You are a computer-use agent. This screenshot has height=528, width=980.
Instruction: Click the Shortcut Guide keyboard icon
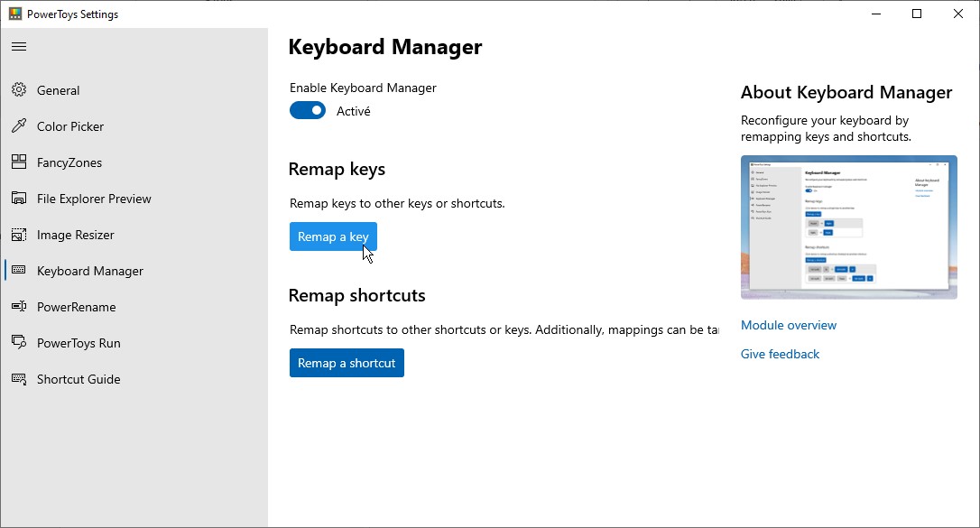(x=19, y=379)
